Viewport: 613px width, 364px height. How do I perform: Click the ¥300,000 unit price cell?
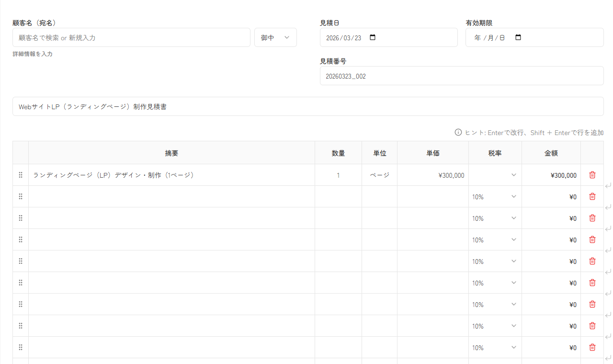(433, 175)
